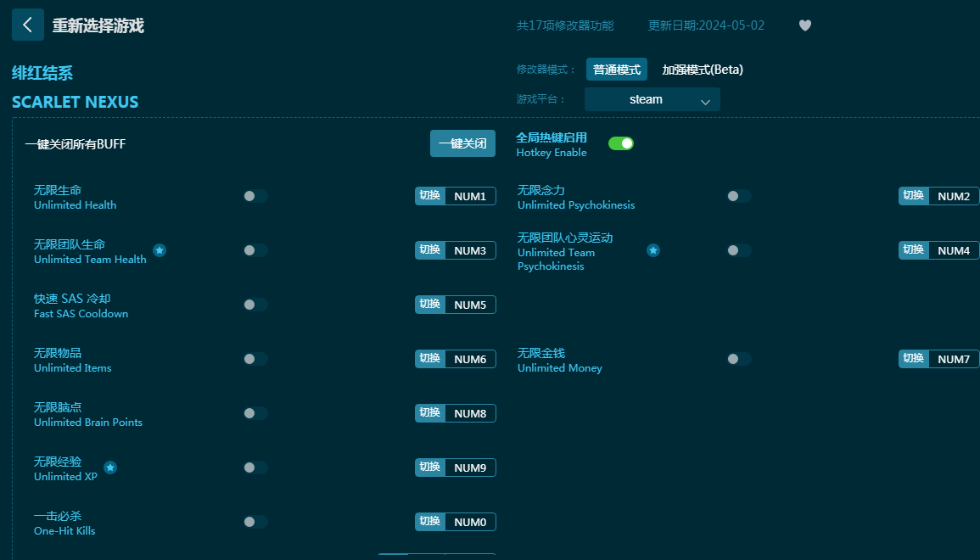Turn on Unlimited Team Health
The width and height of the screenshot is (980, 560).
pyautogui.click(x=255, y=250)
